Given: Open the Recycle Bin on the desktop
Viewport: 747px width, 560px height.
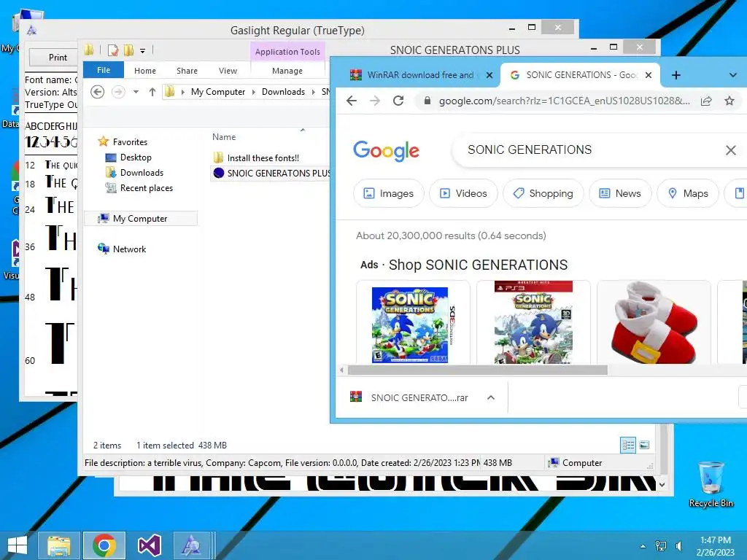Looking at the screenshot, I should point(711,484).
